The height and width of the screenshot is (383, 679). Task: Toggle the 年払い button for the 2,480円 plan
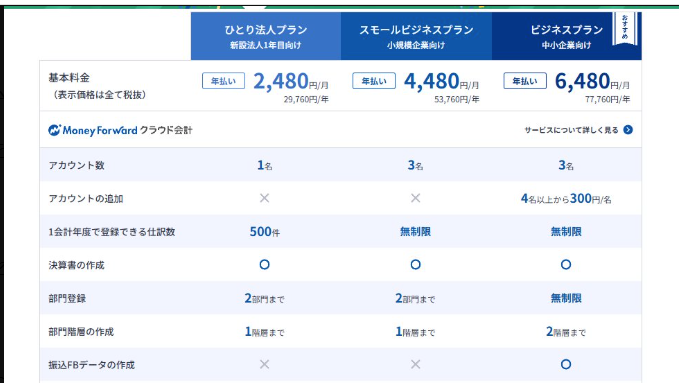coord(223,81)
